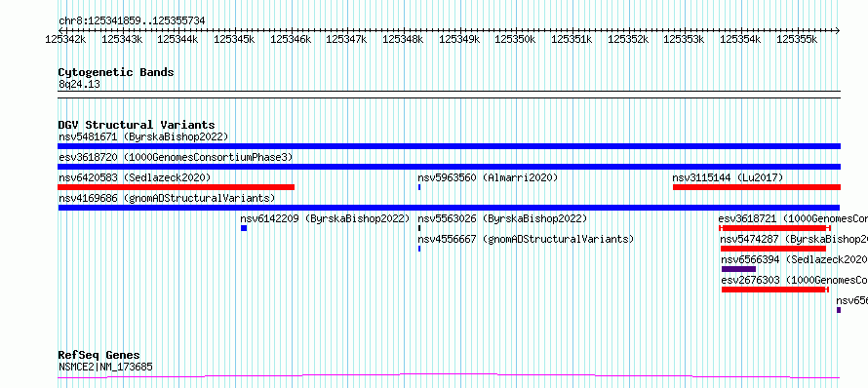Click the 125350k ruler tick label
The width and height of the screenshot is (868, 388).
(x=515, y=39)
